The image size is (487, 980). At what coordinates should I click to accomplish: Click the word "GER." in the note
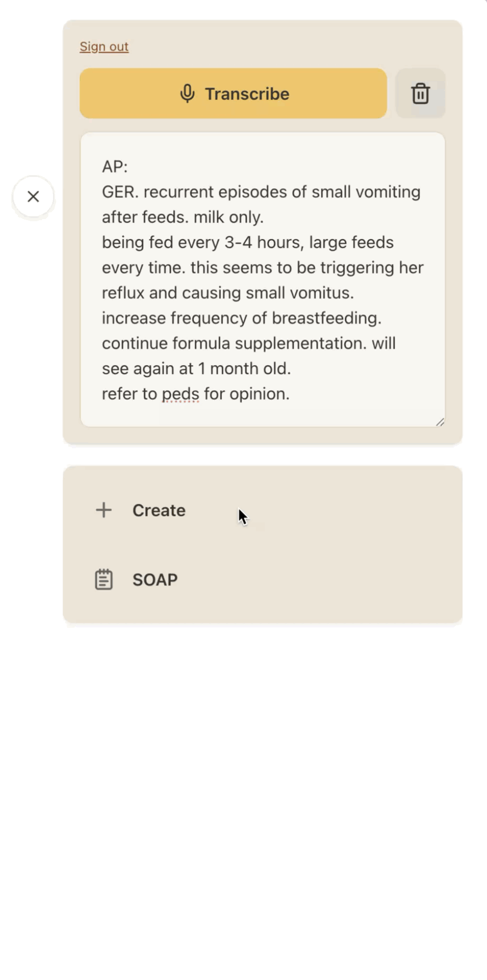click(x=120, y=192)
